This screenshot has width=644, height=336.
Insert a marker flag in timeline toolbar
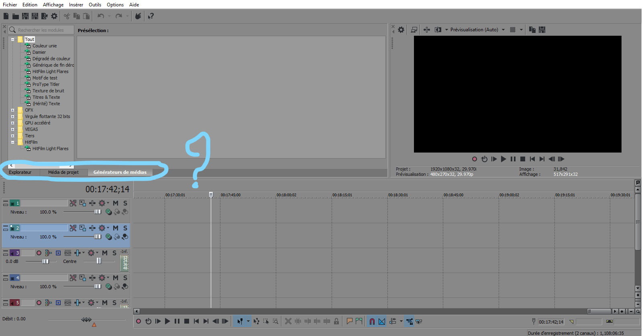(349, 321)
